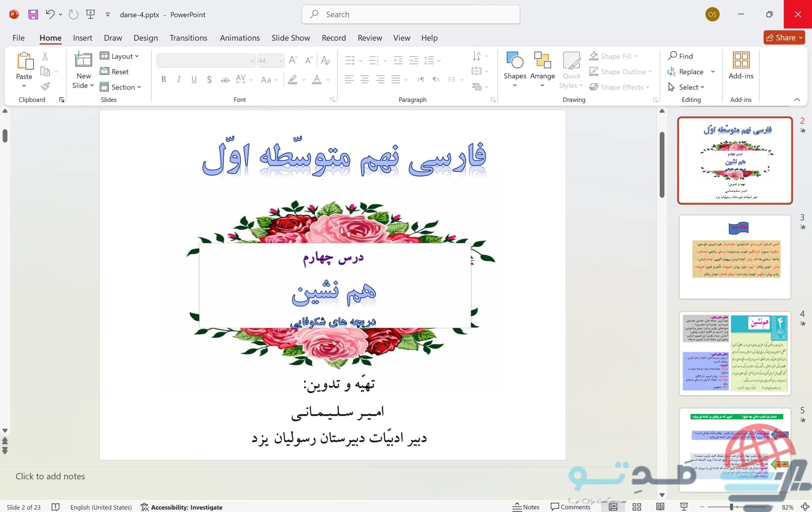Open the Design tab
Image resolution: width=812 pixels, height=512 pixels.
click(146, 38)
